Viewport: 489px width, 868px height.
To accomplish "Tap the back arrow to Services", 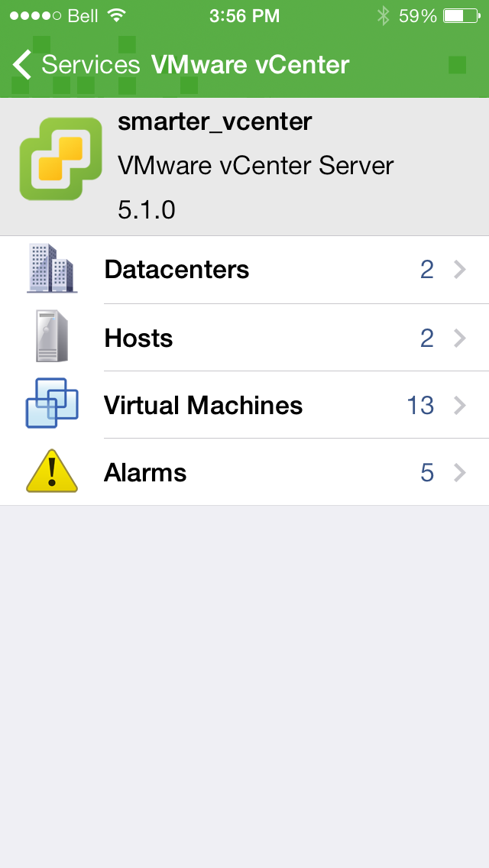I will 21,65.
